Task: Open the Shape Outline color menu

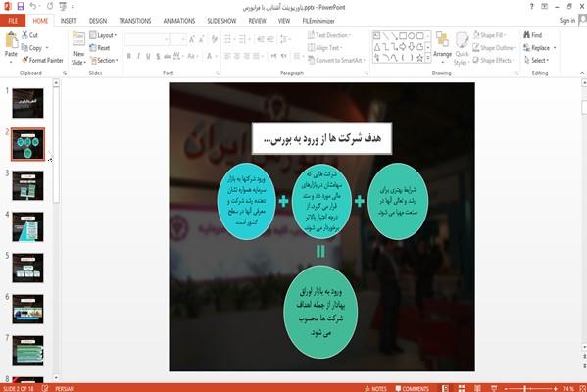Action: tap(495, 48)
